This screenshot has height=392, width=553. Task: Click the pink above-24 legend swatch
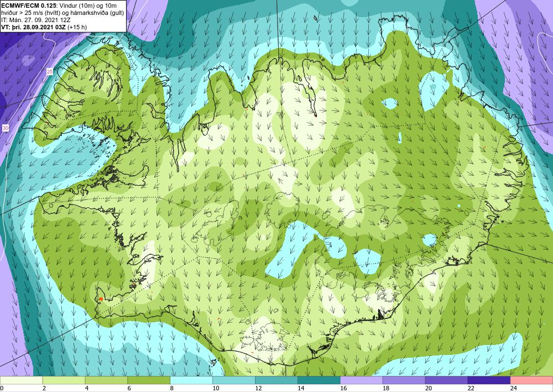point(531,380)
